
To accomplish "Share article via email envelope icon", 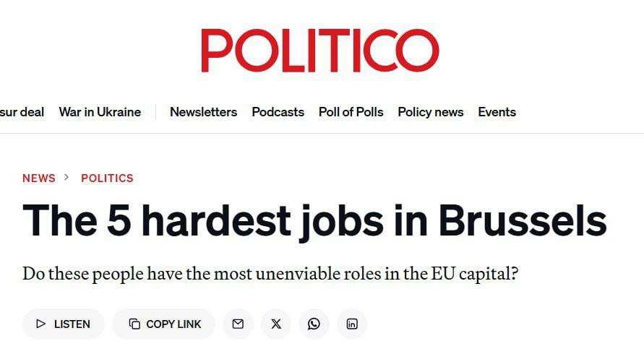I will point(238,324).
